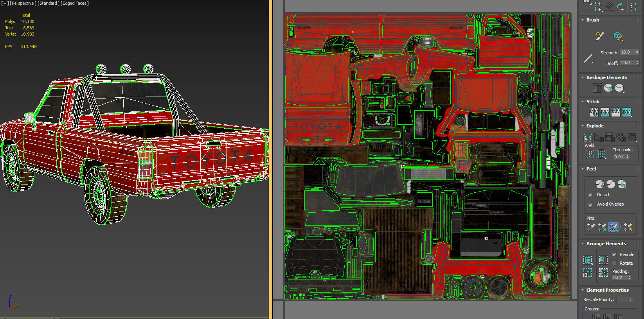Collapse the Explode rollout
Image resolution: width=644 pixels, height=319 pixels.
pyautogui.click(x=583, y=126)
